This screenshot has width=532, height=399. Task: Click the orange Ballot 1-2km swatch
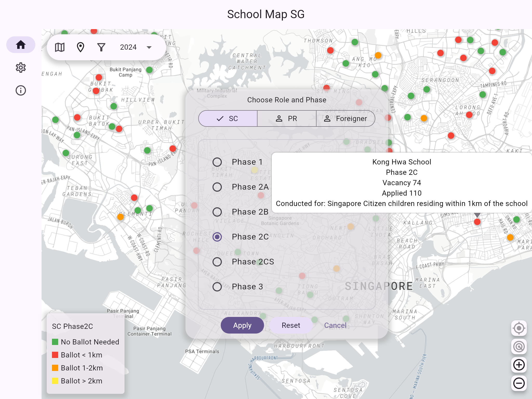(55, 368)
